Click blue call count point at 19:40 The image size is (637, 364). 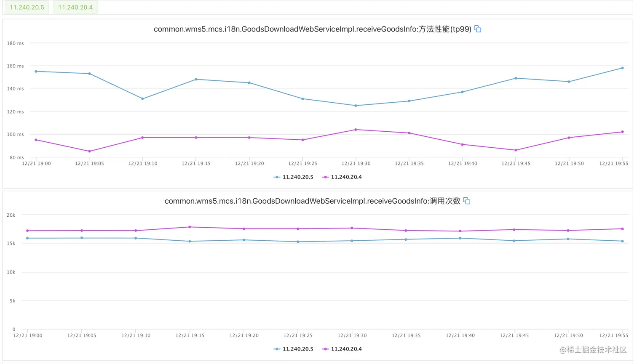tap(460, 238)
